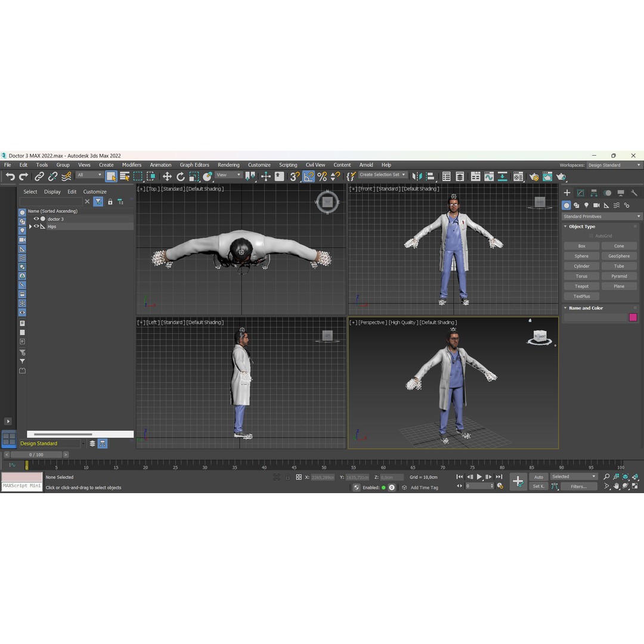The image size is (644, 644).
Task: Open the Selected key filter dropdown
Action: 574,476
